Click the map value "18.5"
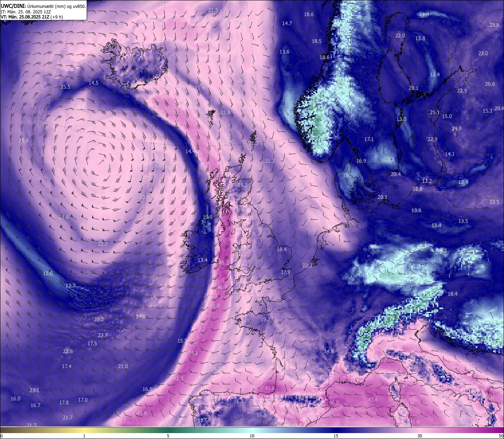Image resolution: width=504 pixels, height=439 pixels. pyautogui.click(x=317, y=41)
